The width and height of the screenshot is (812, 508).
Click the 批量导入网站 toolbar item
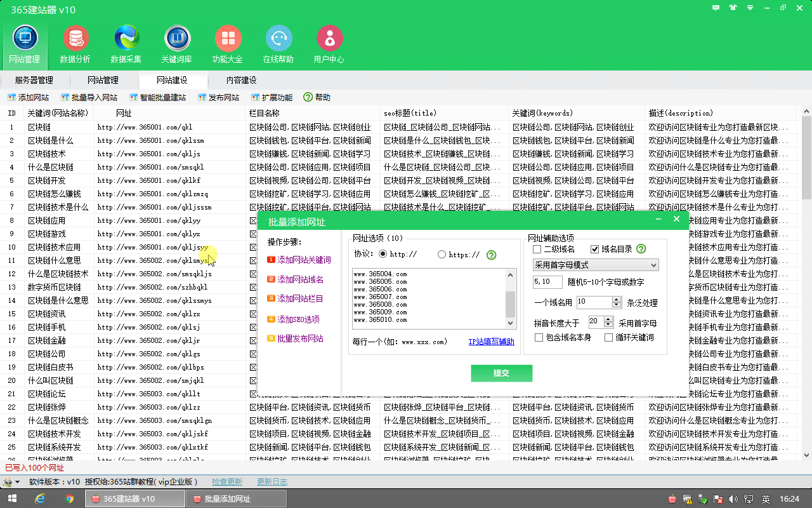click(x=89, y=98)
